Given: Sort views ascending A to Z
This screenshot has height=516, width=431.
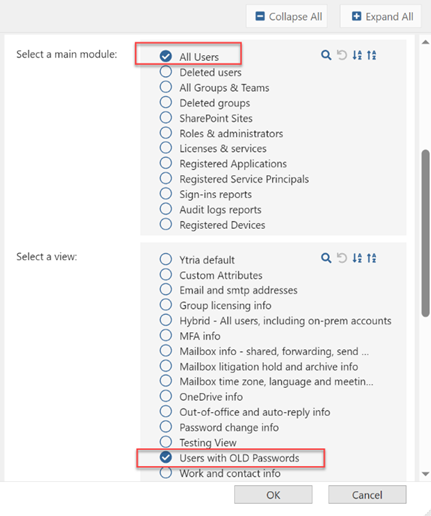Looking at the screenshot, I should point(357,258).
